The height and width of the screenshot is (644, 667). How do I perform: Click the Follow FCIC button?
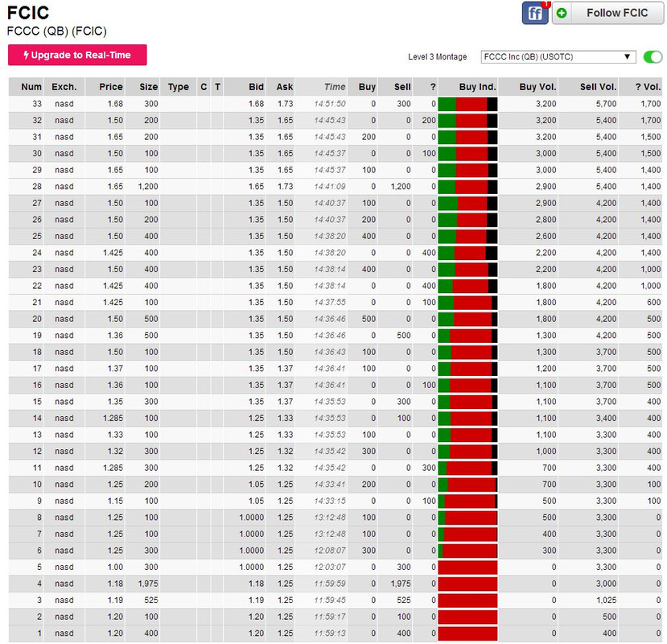608,13
